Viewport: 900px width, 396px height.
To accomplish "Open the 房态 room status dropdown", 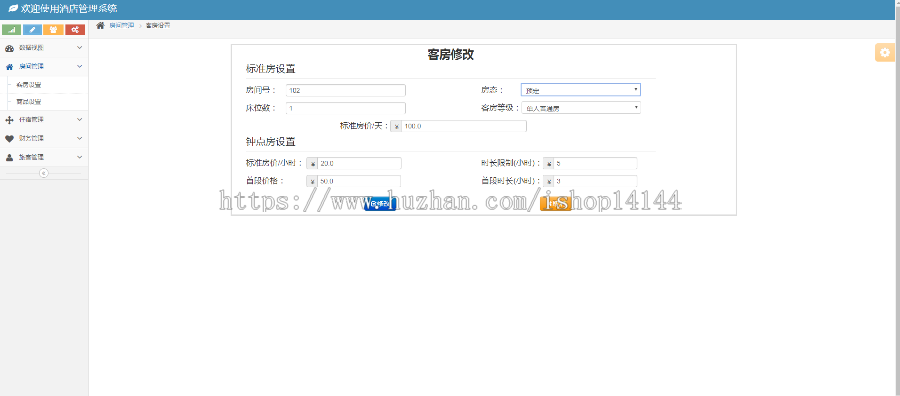I will [581, 90].
